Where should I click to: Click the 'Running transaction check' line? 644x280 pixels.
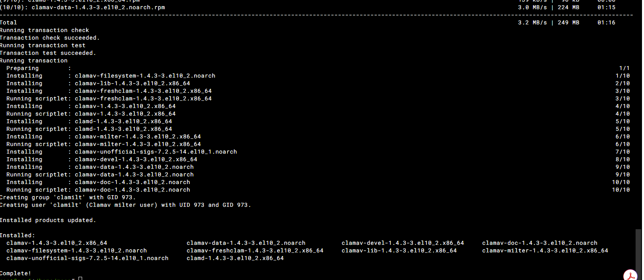point(44,30)
